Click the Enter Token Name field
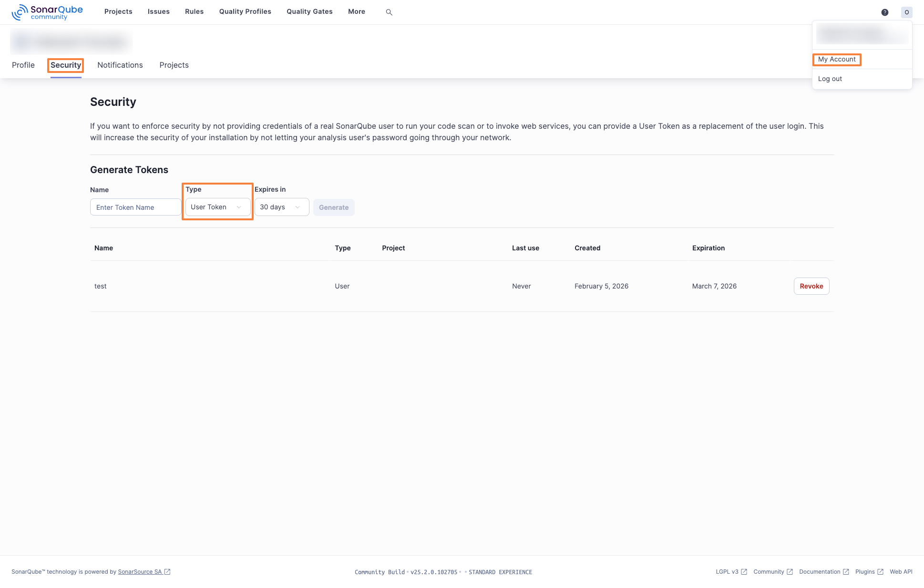Image resolution: width=924 pixels, height=588 pixels. pos(135,207)
